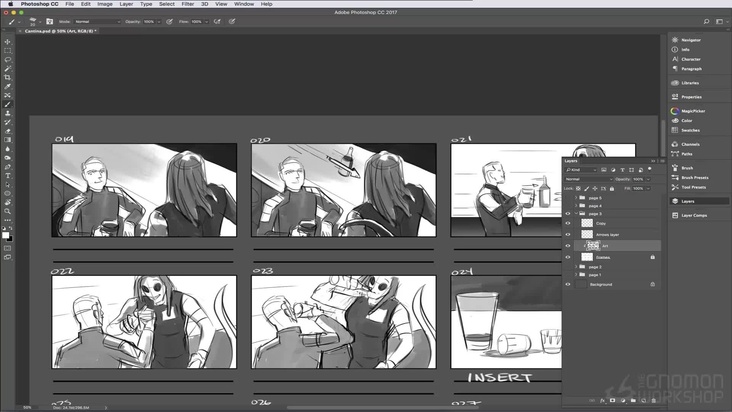Select the Cantina.psd document tab
This screenshot has width=732, height=412.
pos(59,31)
